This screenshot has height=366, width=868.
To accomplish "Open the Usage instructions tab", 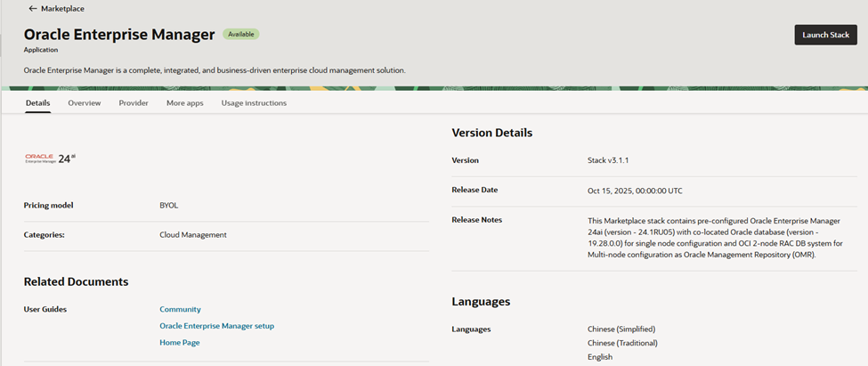I will [254, 103].
